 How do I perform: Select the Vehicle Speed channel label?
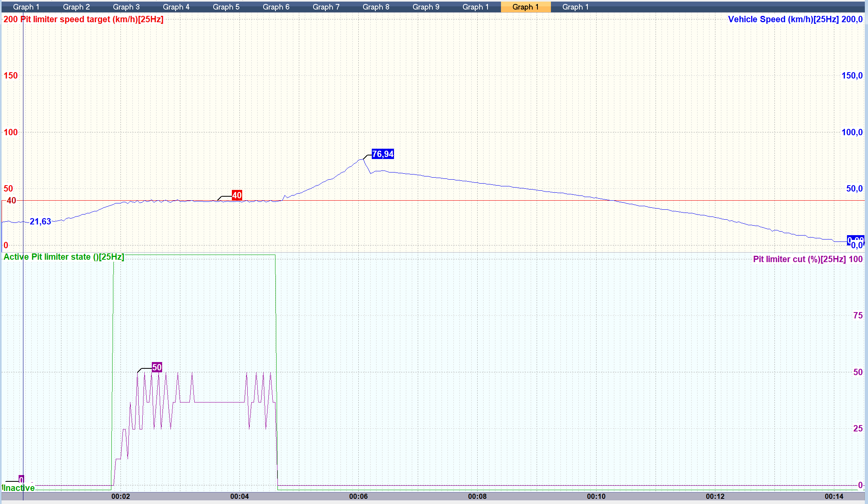point(783,19)
